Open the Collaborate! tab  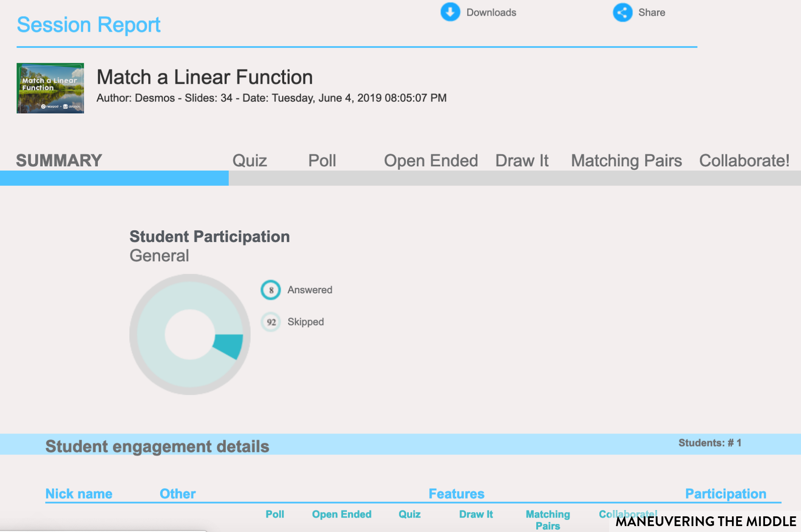(744, 161)
